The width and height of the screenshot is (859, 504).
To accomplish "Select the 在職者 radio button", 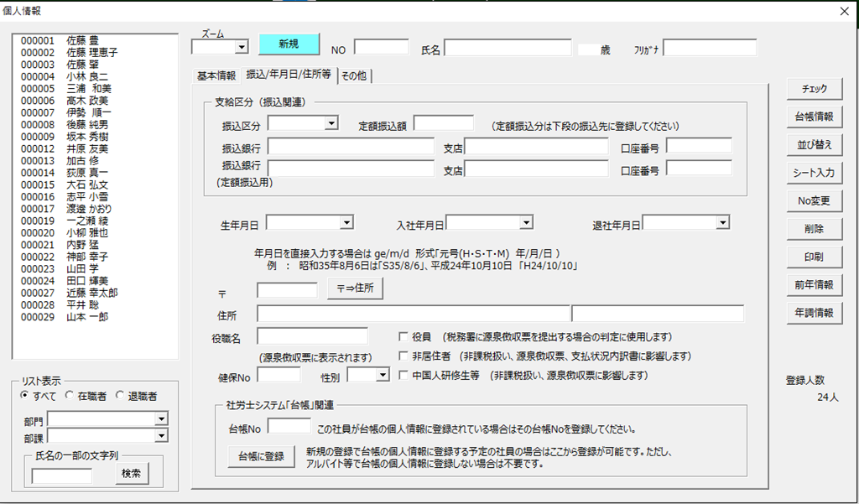I will click(x=70, y=396).
